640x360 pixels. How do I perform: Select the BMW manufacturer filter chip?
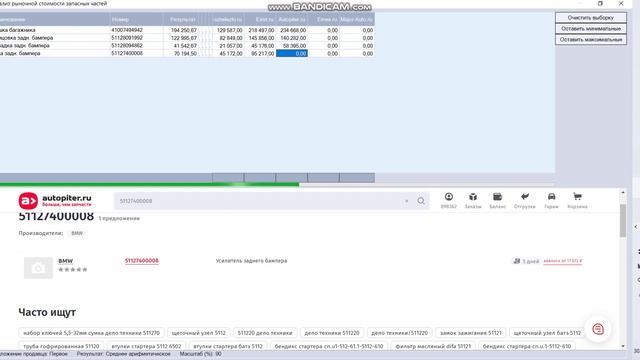(77, 233)
